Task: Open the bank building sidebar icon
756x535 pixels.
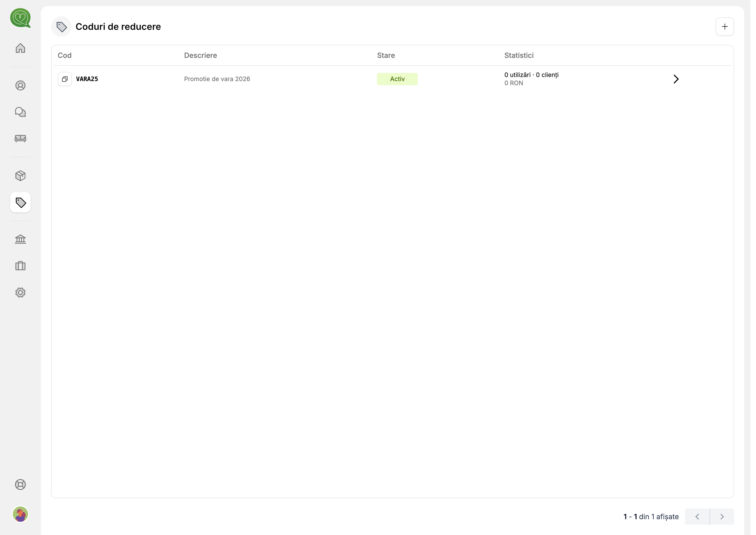Action: 20,239
